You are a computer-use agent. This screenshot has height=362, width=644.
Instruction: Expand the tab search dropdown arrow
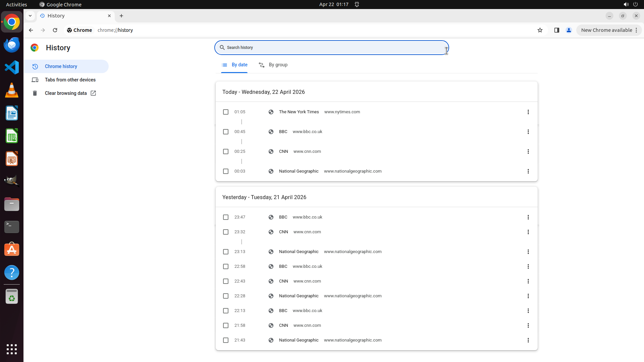pyautogui.click(x=30, y=16)
